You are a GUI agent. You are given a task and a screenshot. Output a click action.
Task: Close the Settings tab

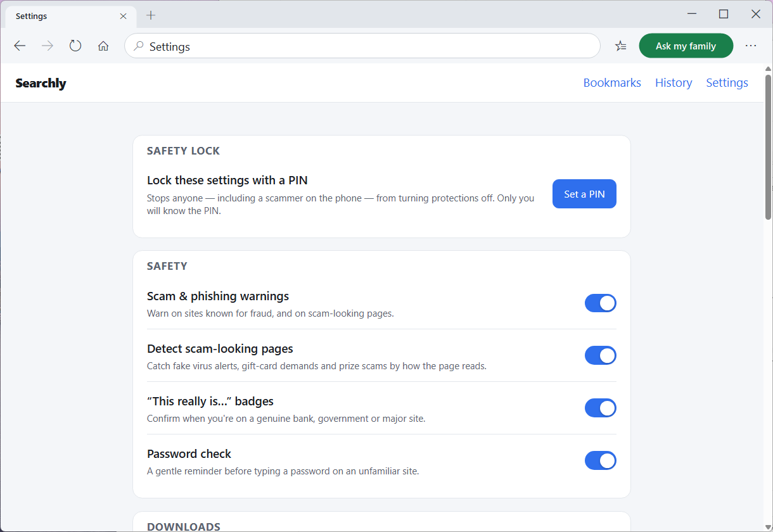(x=124, y=16)
